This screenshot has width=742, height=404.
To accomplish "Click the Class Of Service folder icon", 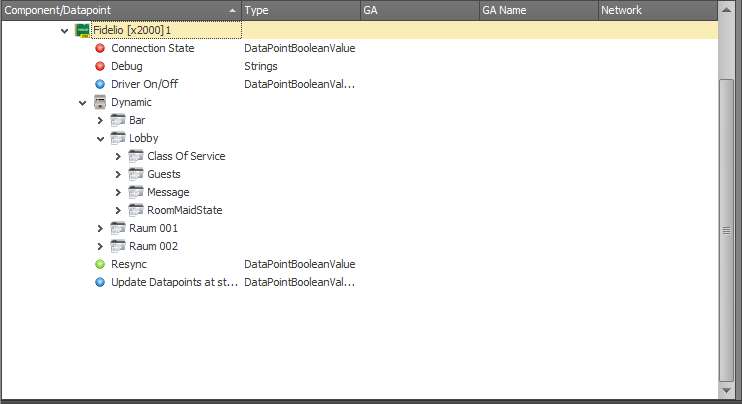I will (136, 156).
